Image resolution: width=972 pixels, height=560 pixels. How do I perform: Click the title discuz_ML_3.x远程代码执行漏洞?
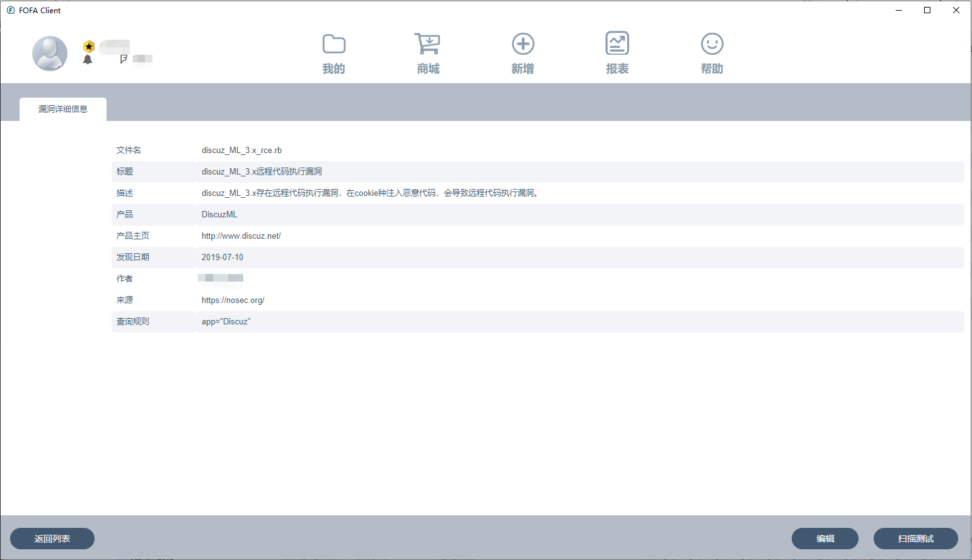click(262, 171)
